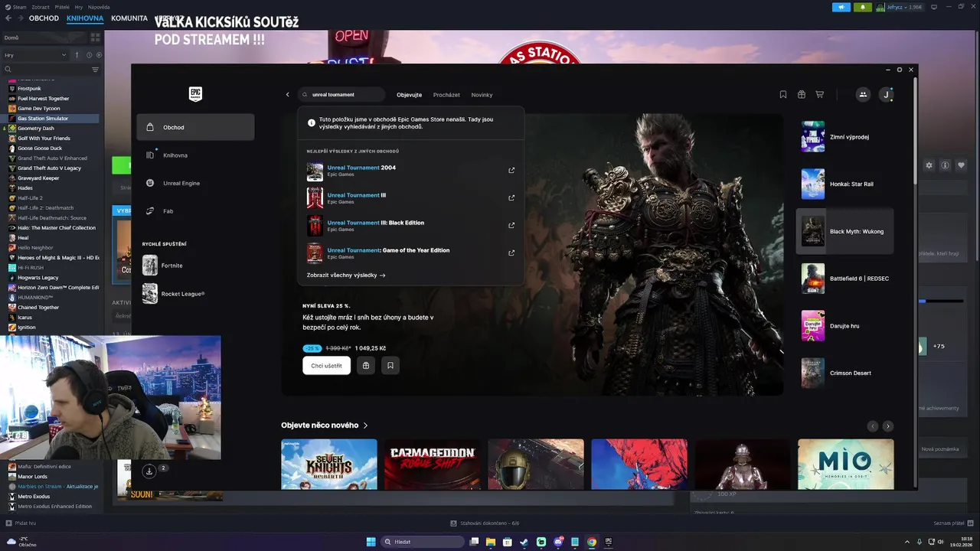Click the carousel previous arrow button
The width and height of the screenshot is (980, 551).
pos(872,425)
